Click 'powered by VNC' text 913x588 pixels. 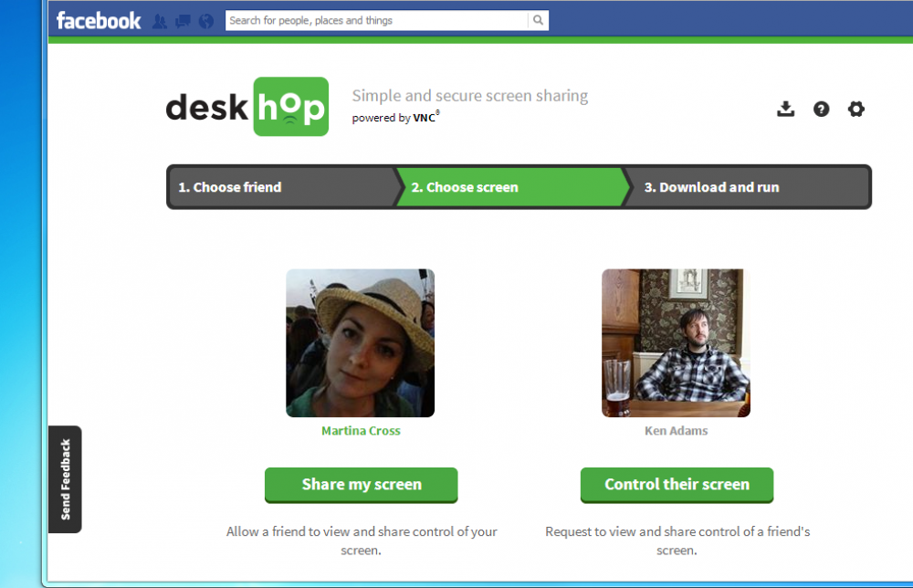point(395,117)
